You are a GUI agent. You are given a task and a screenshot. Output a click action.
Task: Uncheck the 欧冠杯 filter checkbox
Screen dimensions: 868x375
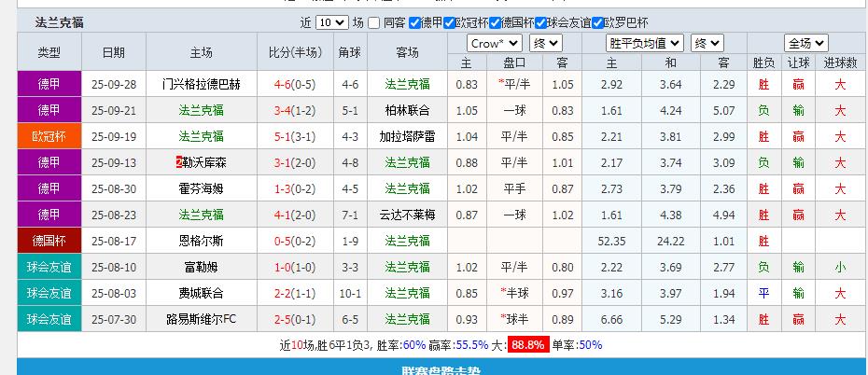click(x=450, y=23)
